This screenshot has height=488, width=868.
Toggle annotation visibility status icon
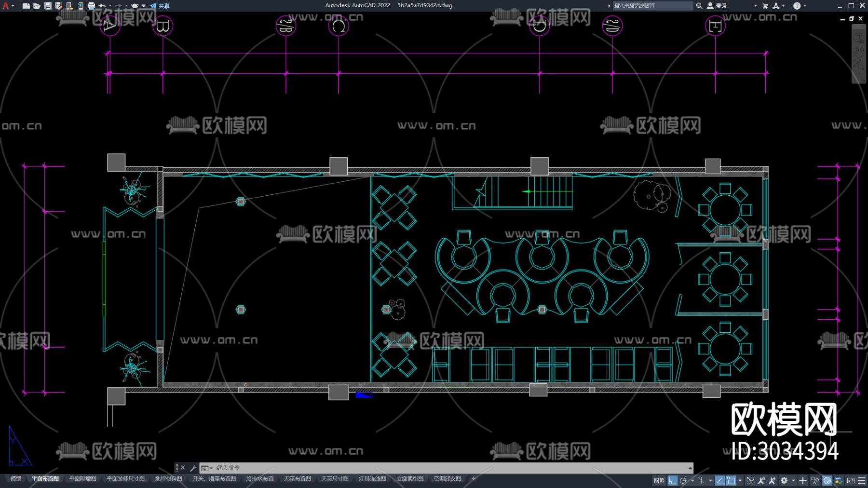[x=761, y=480]
